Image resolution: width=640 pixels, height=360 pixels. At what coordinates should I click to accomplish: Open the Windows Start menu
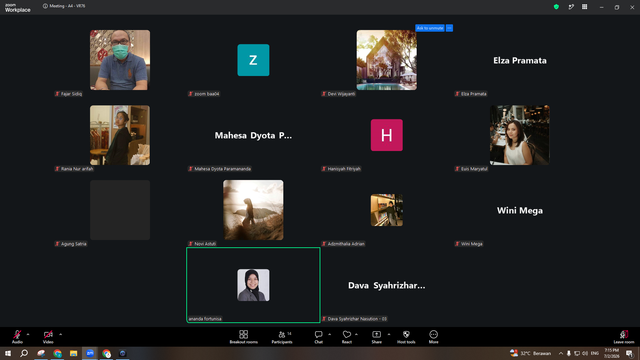pos(8,353)
